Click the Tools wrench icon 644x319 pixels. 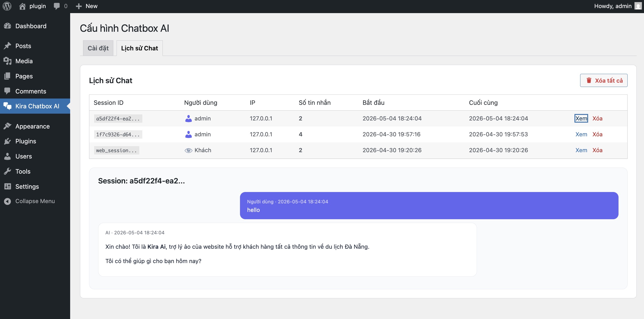click(8, 171)
